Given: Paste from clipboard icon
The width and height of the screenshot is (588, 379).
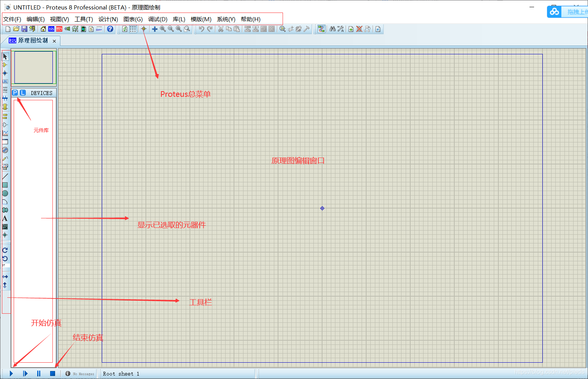Looking at the screenshot, I should [237, 29].
